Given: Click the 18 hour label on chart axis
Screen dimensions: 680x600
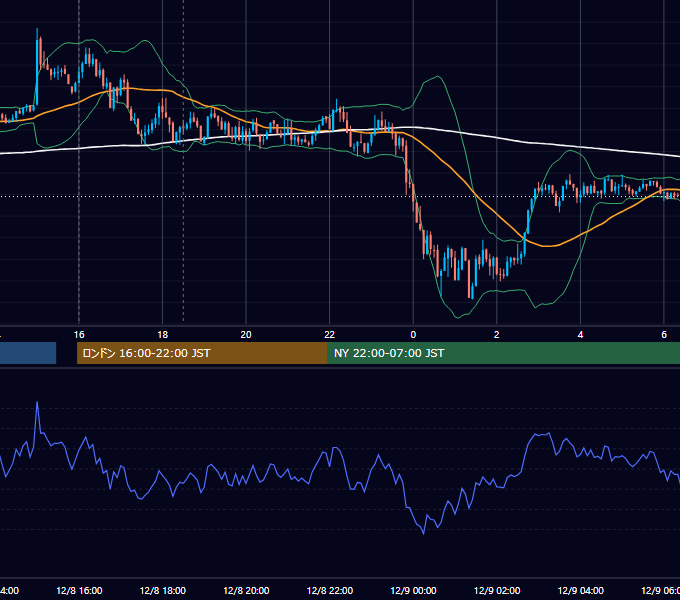Looking at the screenshot, I should coord(163,335).
